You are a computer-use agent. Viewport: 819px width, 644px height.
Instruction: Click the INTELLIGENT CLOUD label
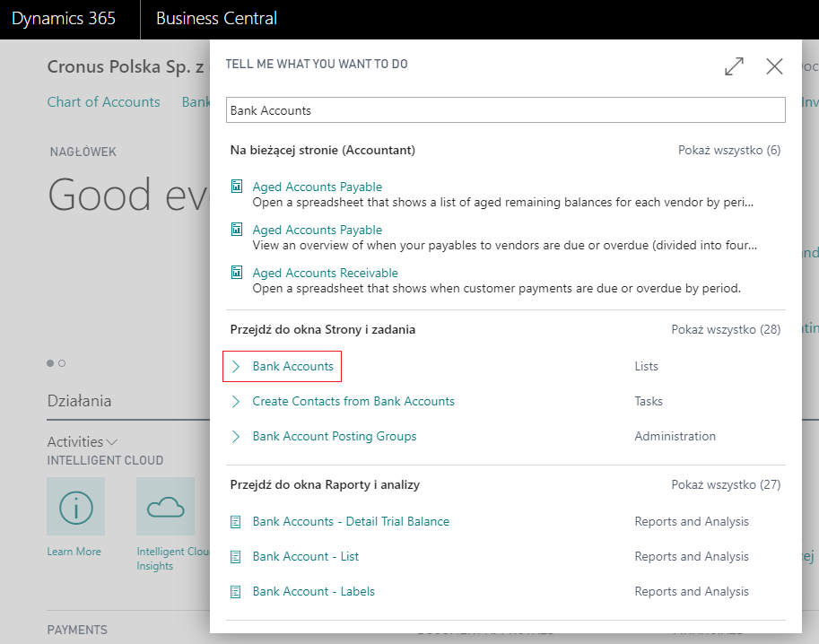tap(105, 461)
